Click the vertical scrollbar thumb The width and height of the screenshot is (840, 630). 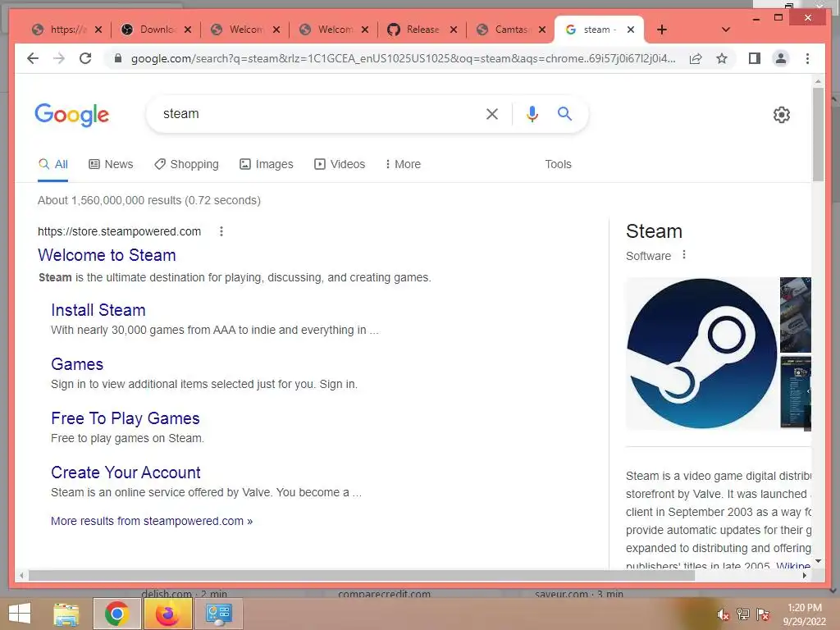coord(818,134)
